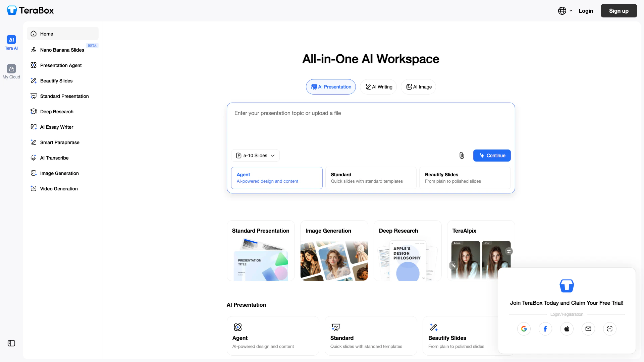
Task: Switch to Tera AI workspace
Action: coord(11,42)
